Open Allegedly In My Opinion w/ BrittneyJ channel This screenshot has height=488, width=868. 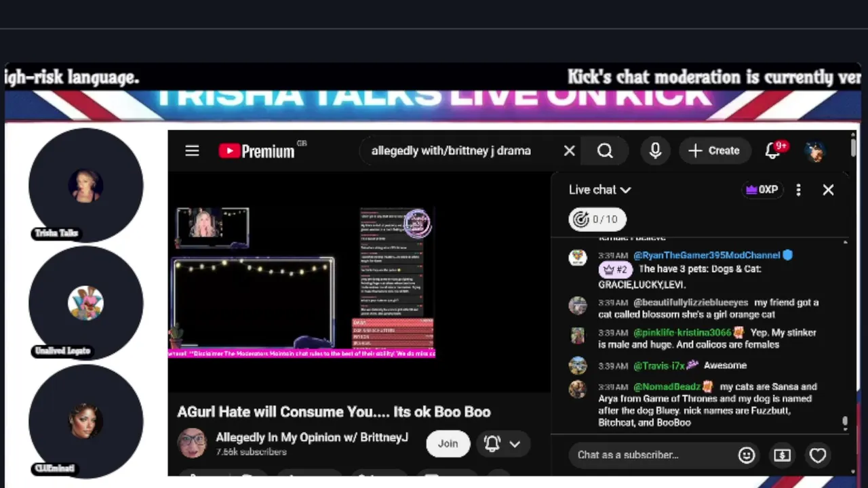coord(312,437)
